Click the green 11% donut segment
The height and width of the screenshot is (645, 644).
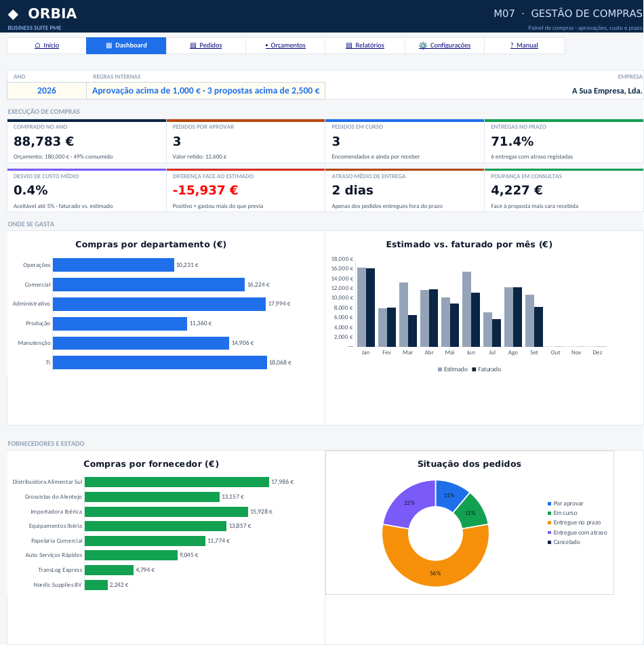[x=472, y=512]
